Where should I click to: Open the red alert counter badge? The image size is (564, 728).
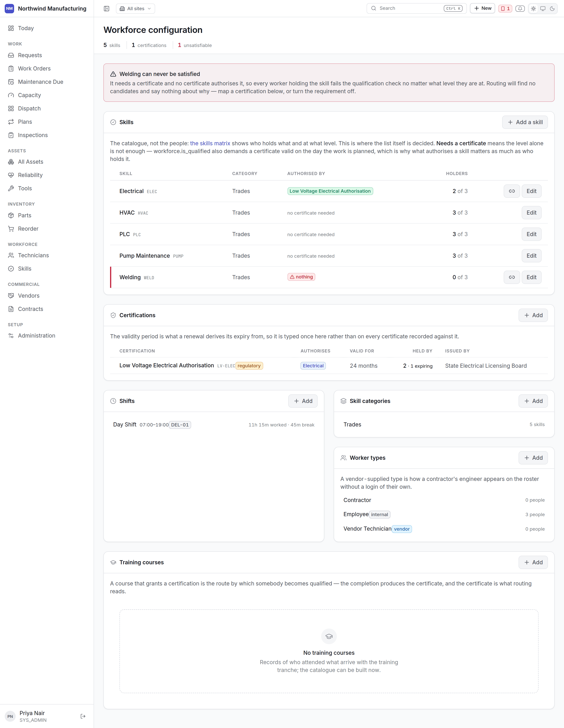[x=505, y=9]
